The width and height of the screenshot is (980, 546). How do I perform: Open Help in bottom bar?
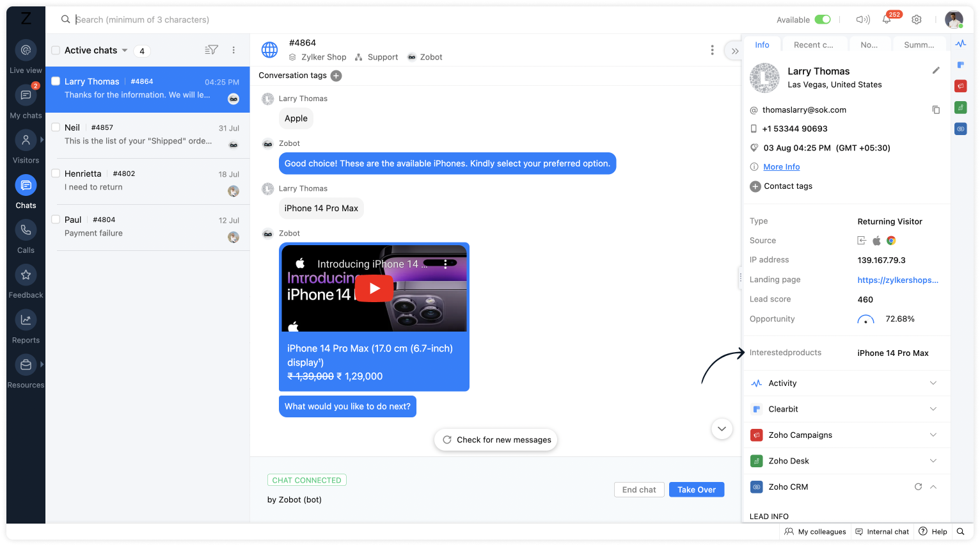coord(933,531)
